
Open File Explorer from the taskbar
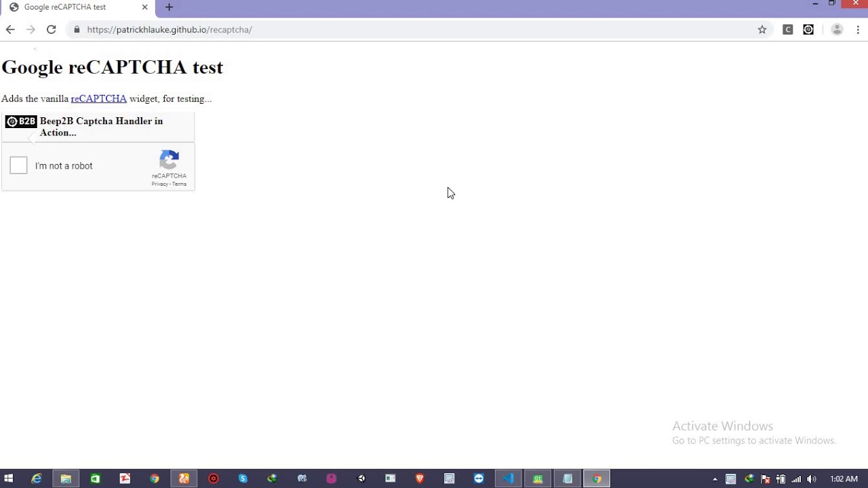tap(66, 479)
